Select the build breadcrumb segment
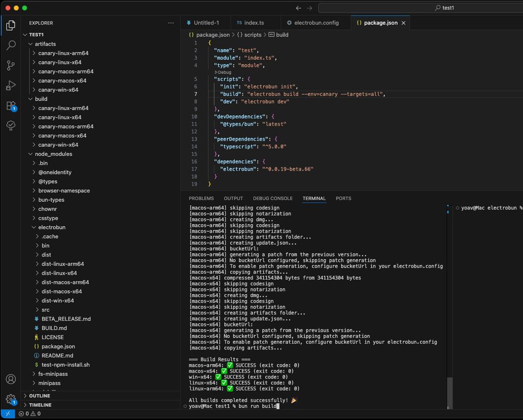The height and width of the screenshot is (420, 523). tap(279, 34)
